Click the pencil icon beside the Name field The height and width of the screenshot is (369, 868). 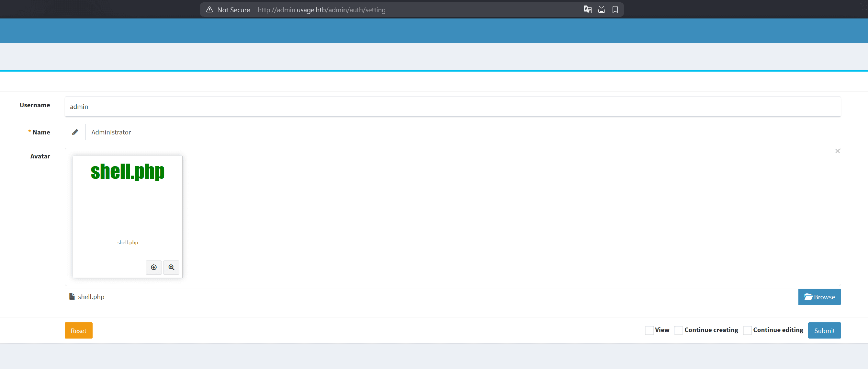pos(75,132)
